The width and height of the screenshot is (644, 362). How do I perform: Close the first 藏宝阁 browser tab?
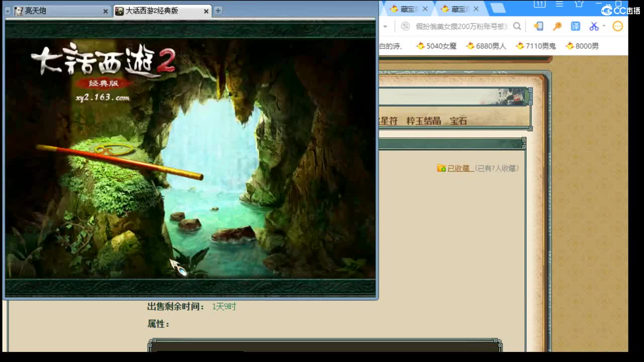pos(425,9)
